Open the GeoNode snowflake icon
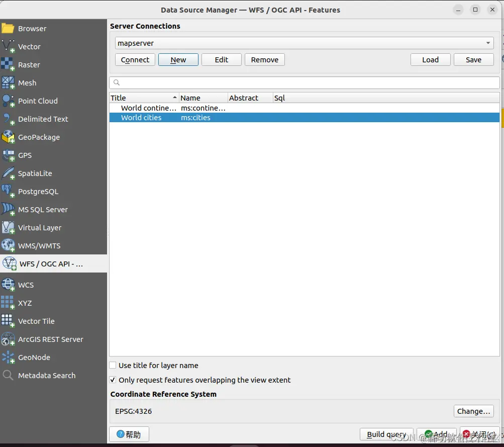The height and width of the screenshot is (447, 504). tap(8, 357)
